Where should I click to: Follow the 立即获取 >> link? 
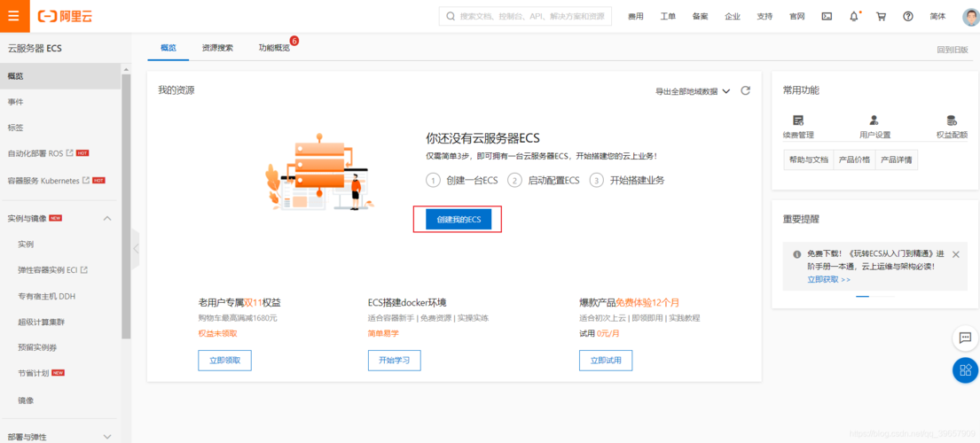(x=828, y=279)
